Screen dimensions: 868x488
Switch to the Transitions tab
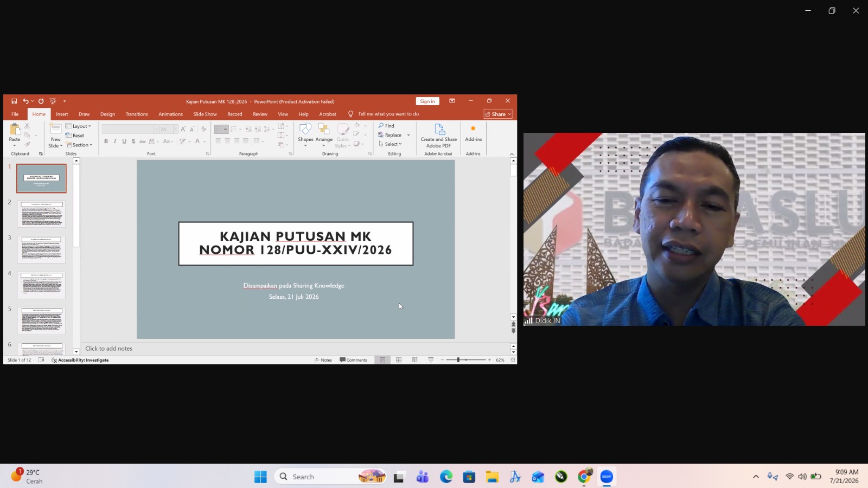pos(137,114)
